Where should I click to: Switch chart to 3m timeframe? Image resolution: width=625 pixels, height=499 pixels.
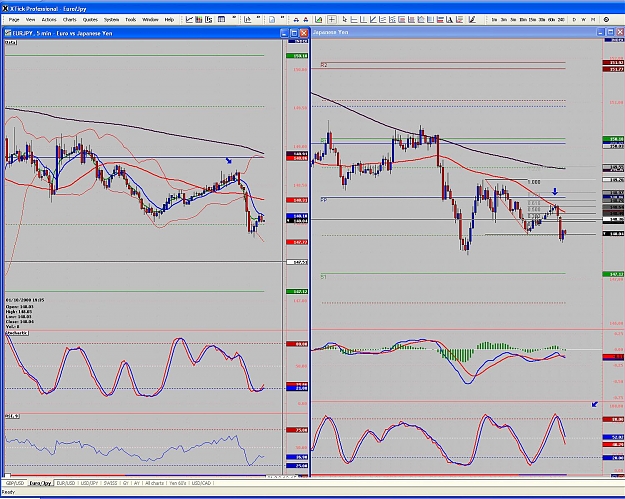pos(504,20)
